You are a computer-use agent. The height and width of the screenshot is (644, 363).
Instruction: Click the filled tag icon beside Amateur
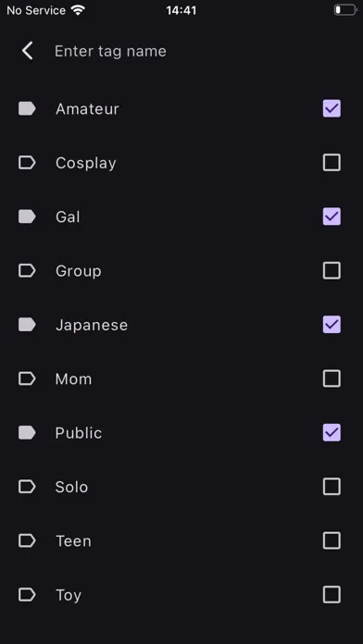(x=27, y=109)
